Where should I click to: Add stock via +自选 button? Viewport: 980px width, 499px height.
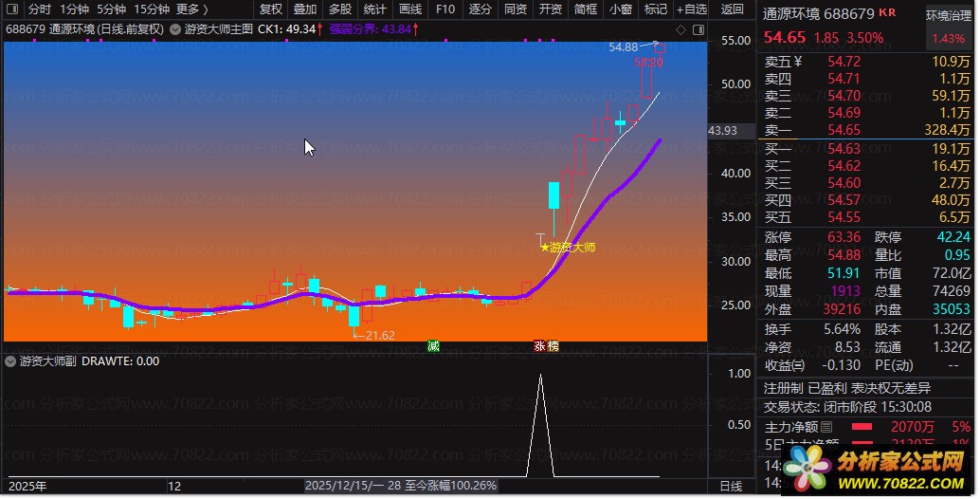tap(692, 9)
